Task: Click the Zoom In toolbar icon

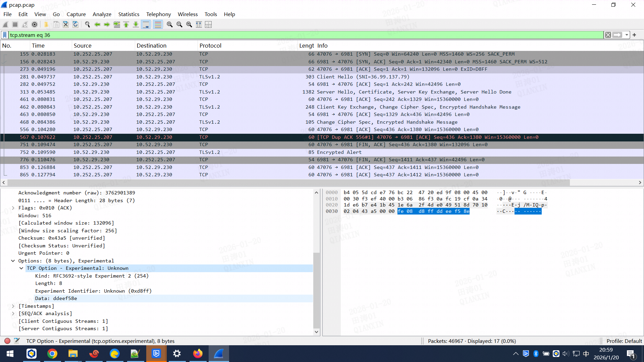Action: (x=170, y=24)
